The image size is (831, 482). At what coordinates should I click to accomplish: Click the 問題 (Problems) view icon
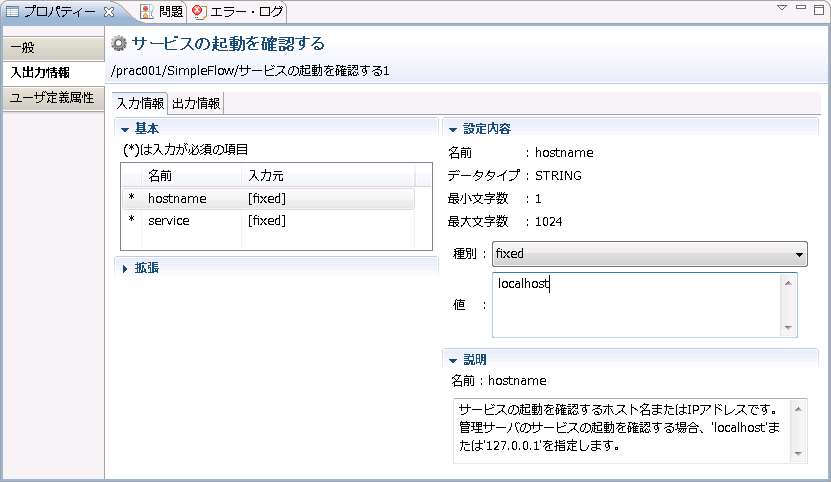[x=147, y=12]
